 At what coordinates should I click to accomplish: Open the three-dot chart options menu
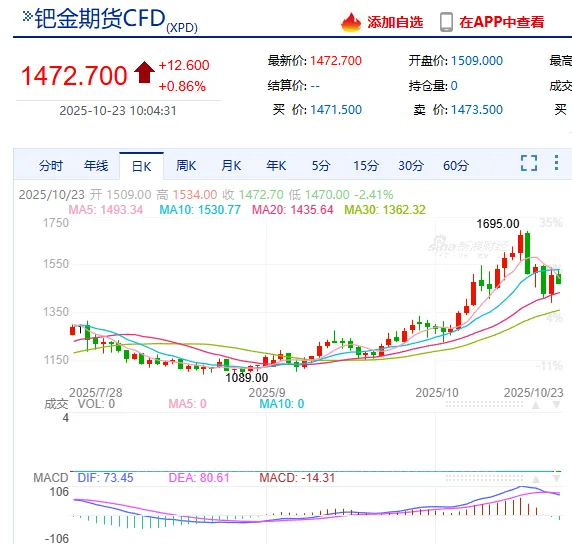coord(556,162)
